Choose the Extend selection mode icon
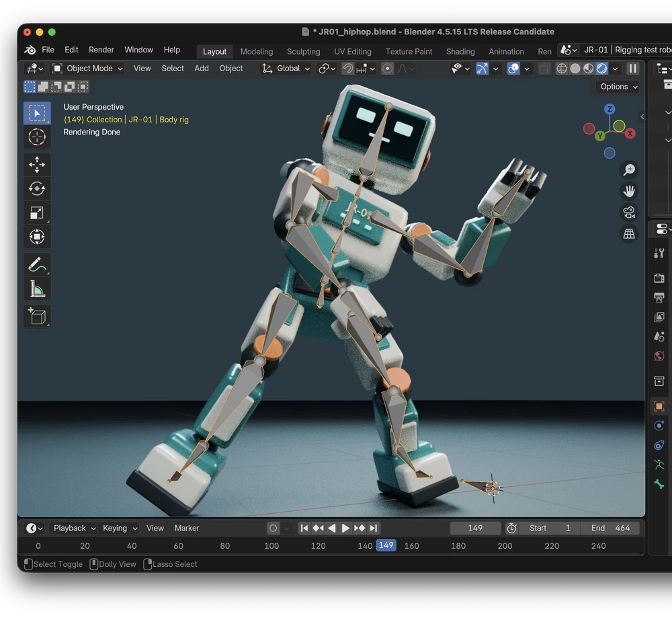This screenshot has width=672, height=618. tap(43, 87)
